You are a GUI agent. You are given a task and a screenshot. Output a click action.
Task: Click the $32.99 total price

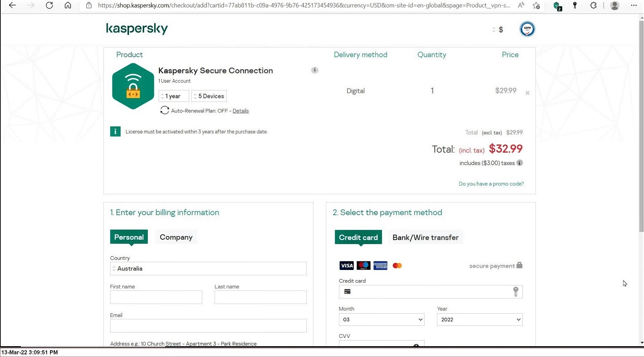point(506,149)
